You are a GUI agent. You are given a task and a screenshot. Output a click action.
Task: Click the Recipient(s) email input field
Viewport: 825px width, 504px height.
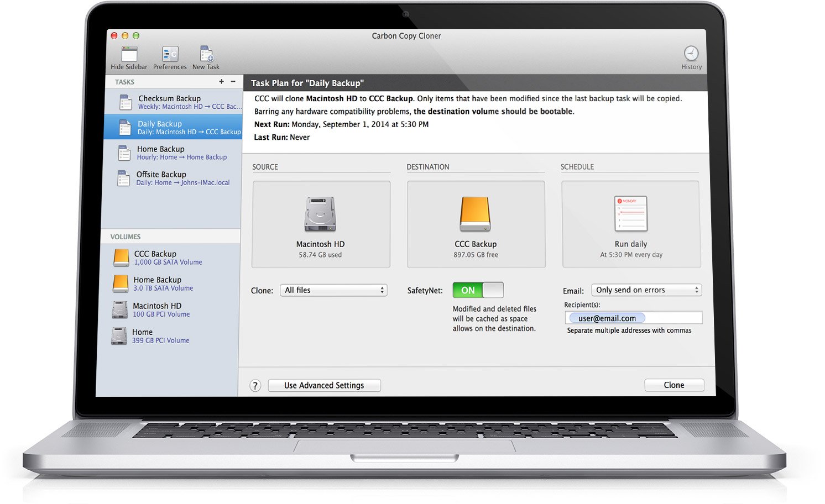click(634, 318)
